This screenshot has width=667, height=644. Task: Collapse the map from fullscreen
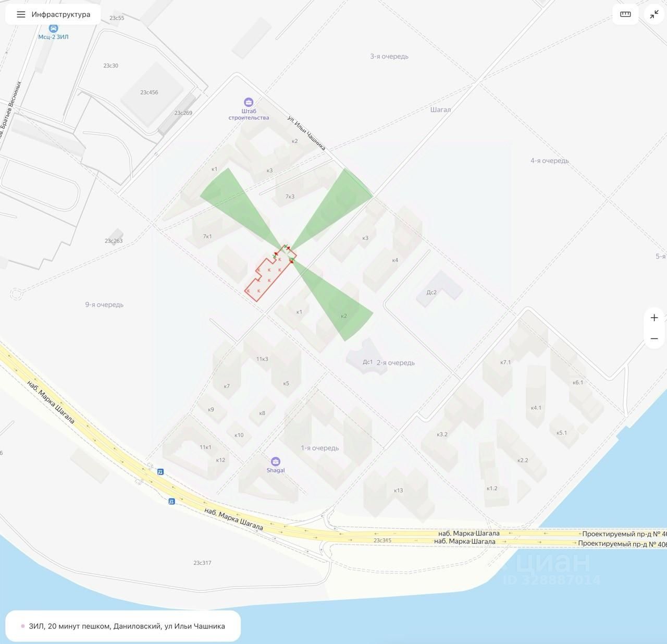pos(654,15)
